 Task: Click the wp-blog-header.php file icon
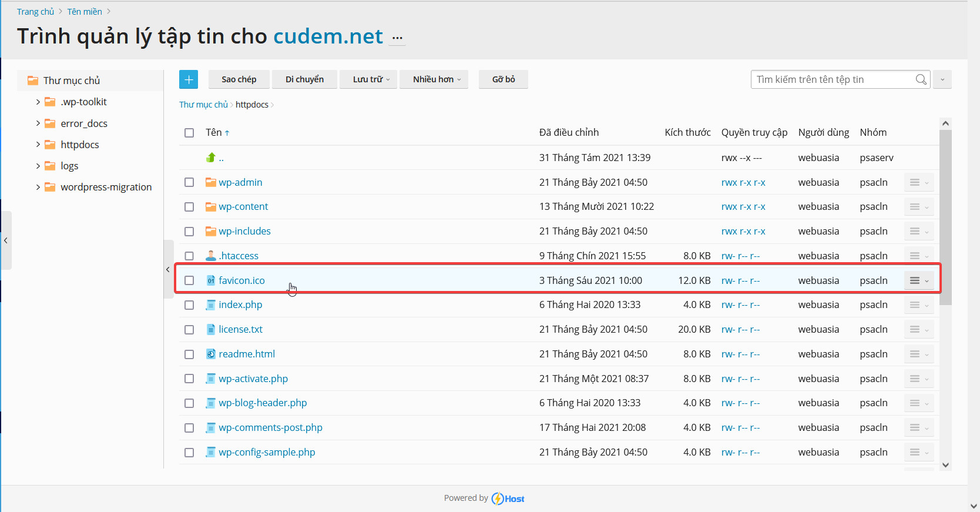coord(211,403)
